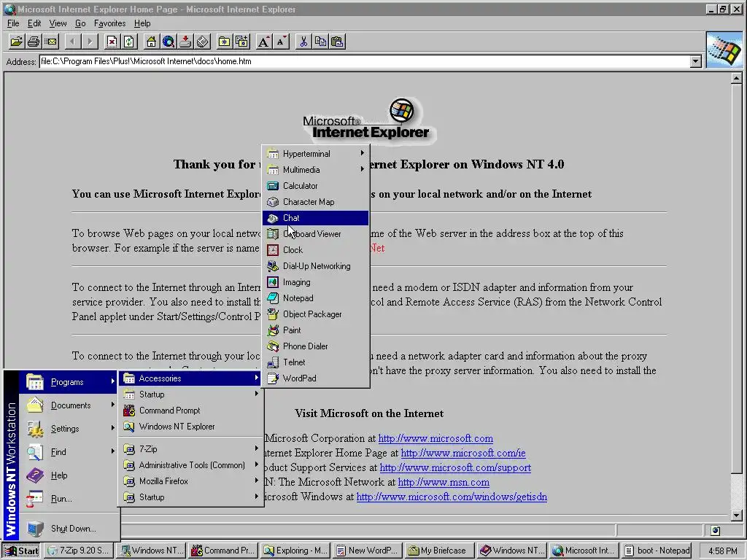Click the larger font A icon
Screen dimensions: 747x560
click(263, 42)
